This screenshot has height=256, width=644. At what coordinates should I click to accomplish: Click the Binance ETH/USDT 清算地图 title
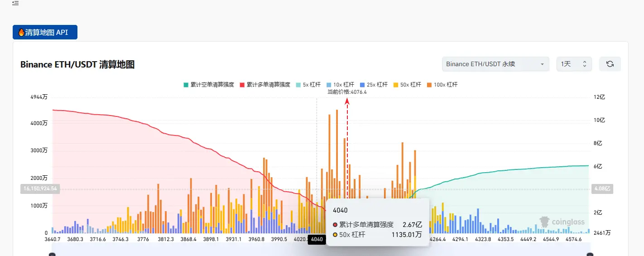click(x=77, y=64)
